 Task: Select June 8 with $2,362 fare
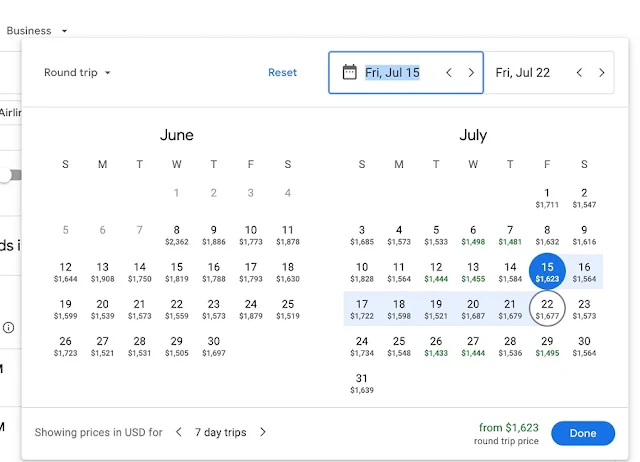[176, 234]
